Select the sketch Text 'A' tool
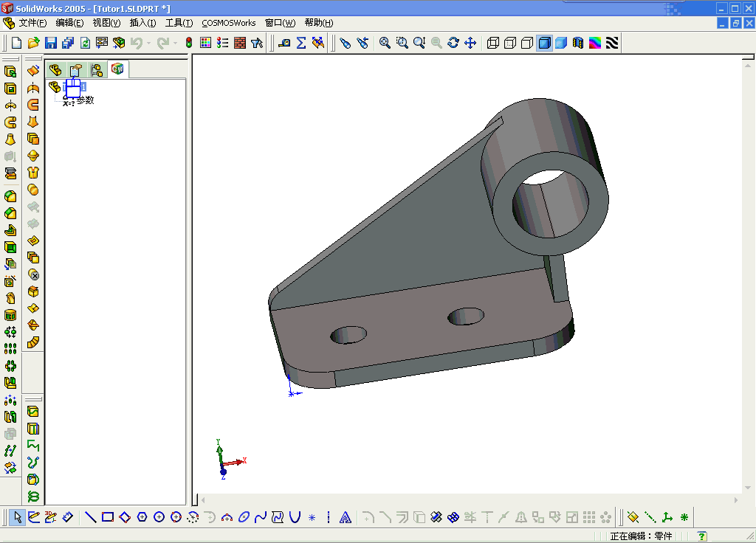The width and height of the screenshot is (756, 543). [346, 517]
